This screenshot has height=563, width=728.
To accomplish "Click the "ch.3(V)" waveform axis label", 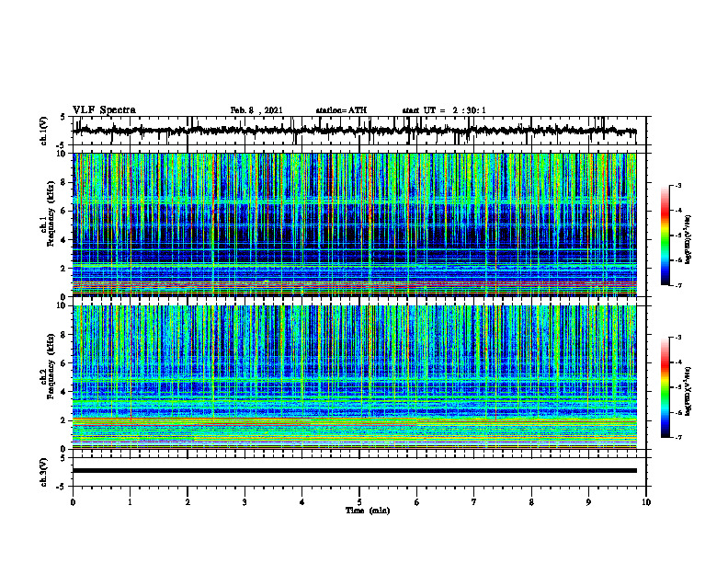I will pyautogui.click(x=44, y=472).
